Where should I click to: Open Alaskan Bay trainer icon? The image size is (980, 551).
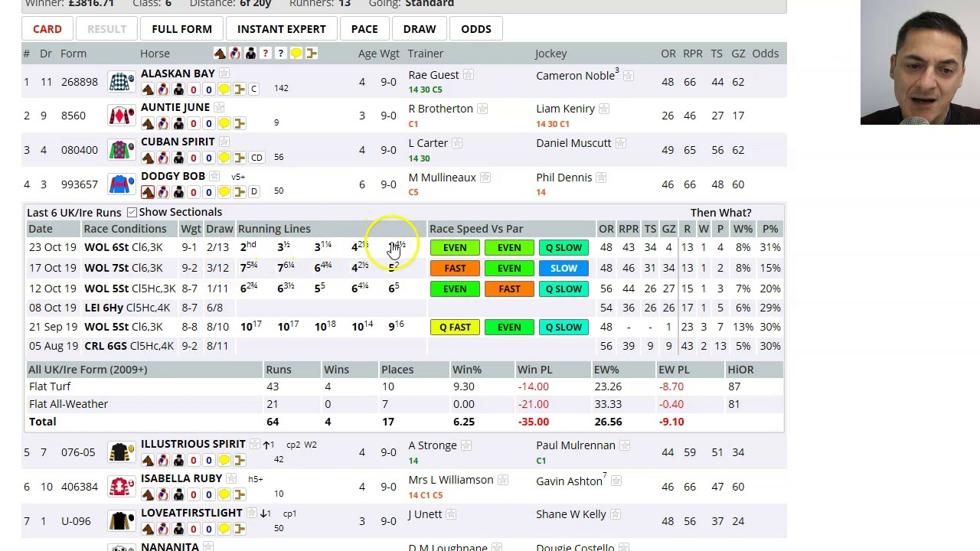[178, 90]
